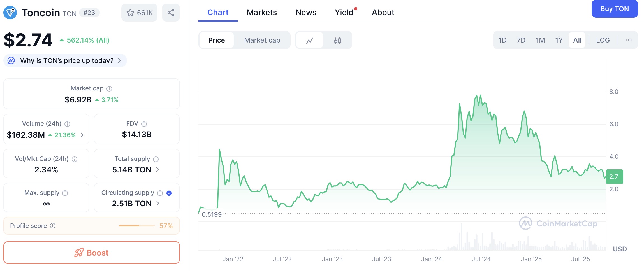Screen dimensions: 644x271
Task: Expand Volume (24h) details chevron
Action: (82, 135)
